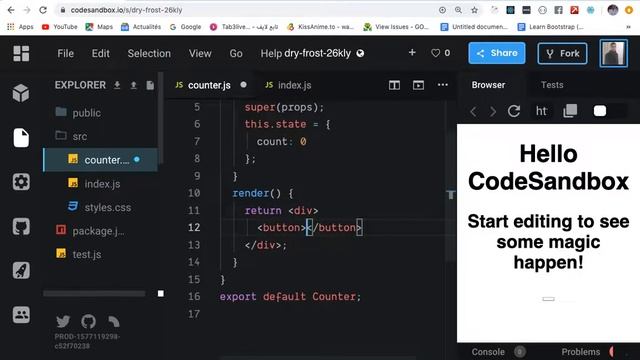The height and width of the screenshot is (360, 640).
Task: Open the File menu
Action: 65,53
